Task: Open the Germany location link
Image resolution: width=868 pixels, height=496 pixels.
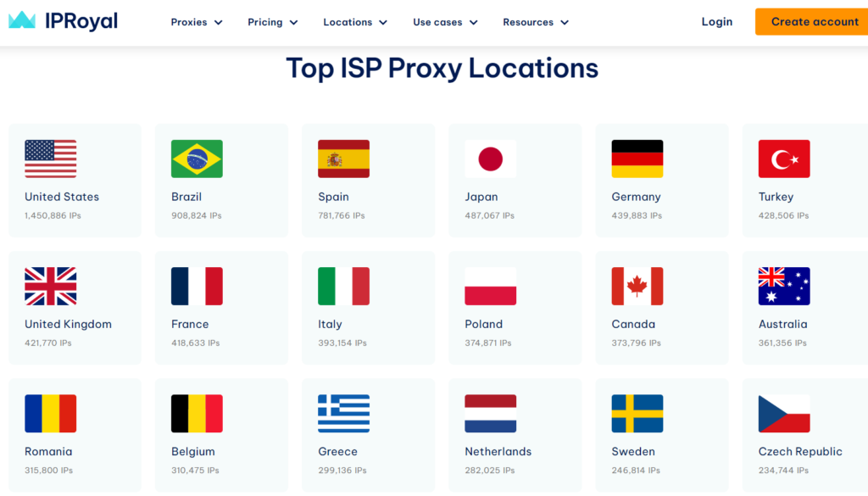Action: [x=636, y=197]
